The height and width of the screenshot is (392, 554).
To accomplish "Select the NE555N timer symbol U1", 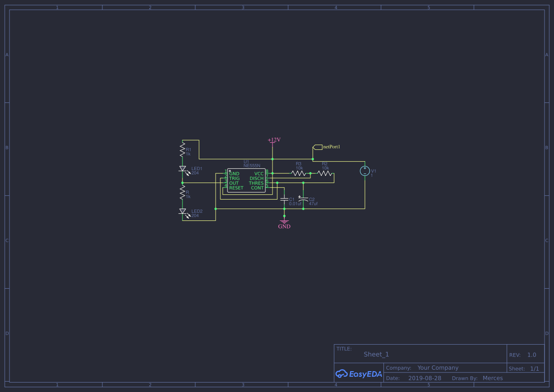I will point(247,181).
